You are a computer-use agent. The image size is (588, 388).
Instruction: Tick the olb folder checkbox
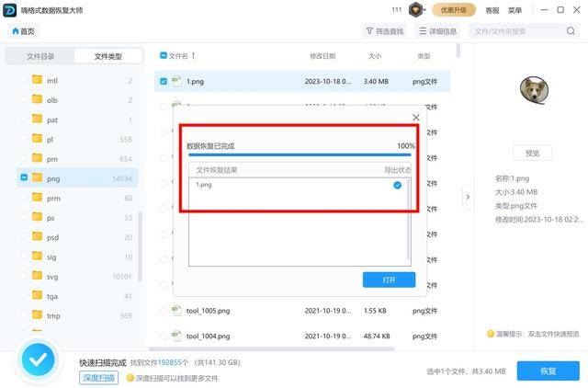[24, 99]
